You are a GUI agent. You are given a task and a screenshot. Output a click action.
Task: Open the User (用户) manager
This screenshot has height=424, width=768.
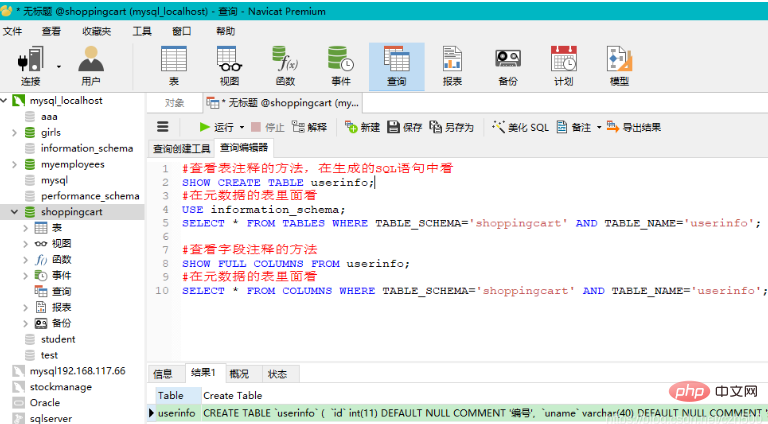pos(91,66)
